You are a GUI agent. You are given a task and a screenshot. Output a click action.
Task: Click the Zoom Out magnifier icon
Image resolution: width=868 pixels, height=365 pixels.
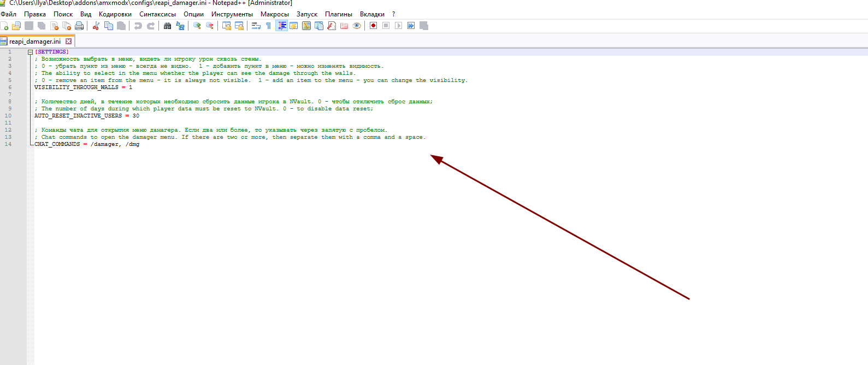pos(210,26)
